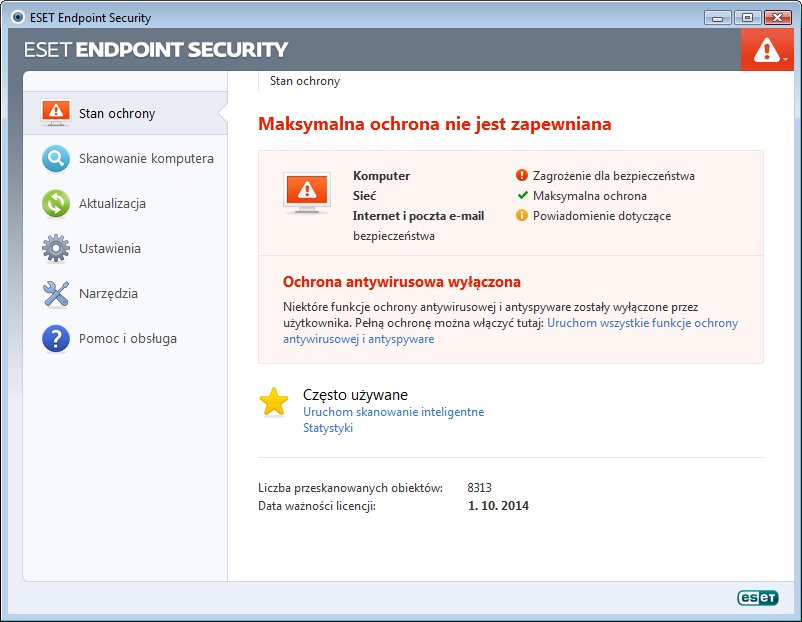Open the red alert icon in header
Image resolution: width=802 pixels, height=622 pixels.
(767, 50)
